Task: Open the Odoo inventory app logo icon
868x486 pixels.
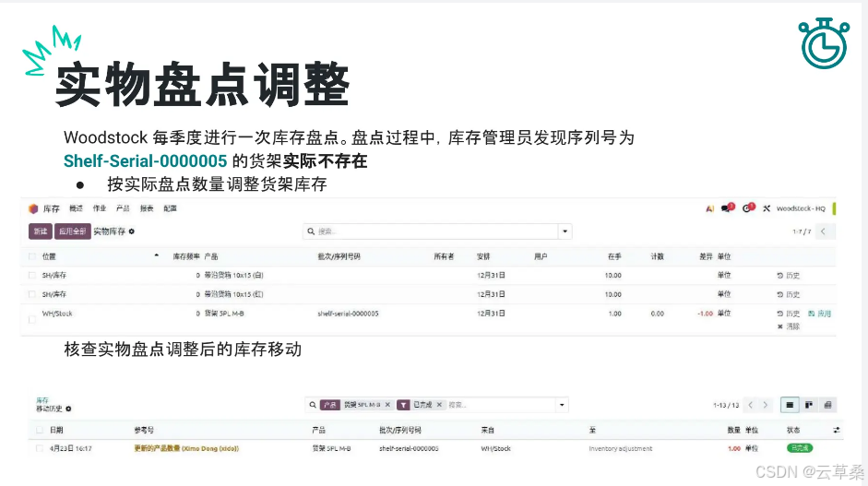Action: click(33, 208)
